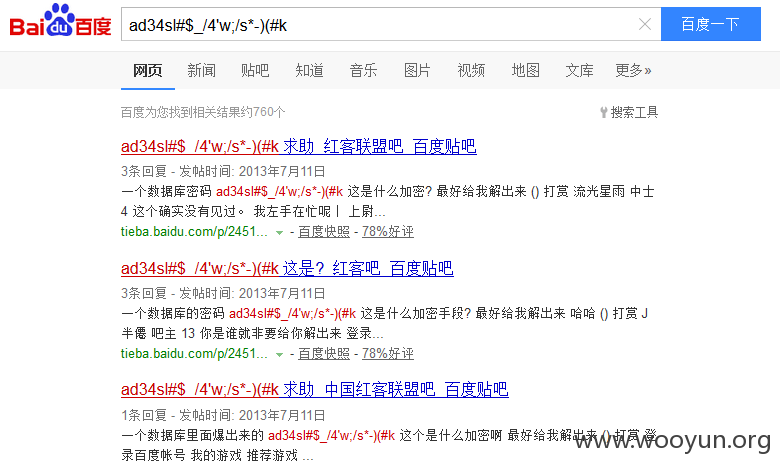Image resolution: width=780 pixels, height=469 pixels.
Task: Click first result's tieba.baidu.com/p/2451... URL
Action: click(x=194, y=232)
